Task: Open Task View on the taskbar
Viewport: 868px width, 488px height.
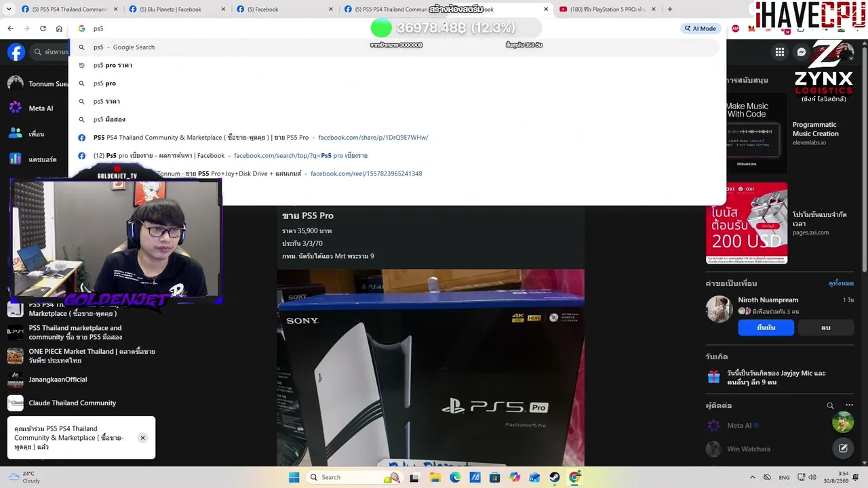Action: pos(414,477)
